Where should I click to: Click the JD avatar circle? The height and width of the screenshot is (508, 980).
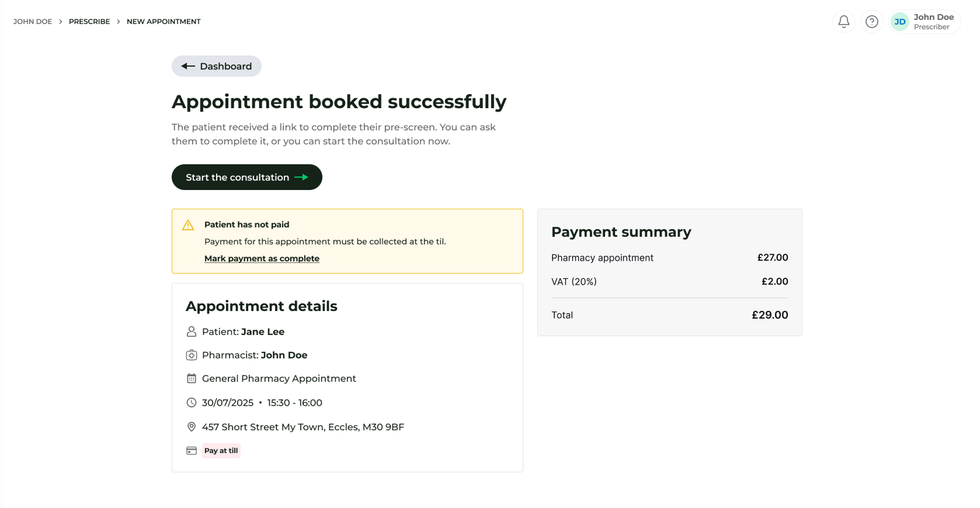click(899, 22)
